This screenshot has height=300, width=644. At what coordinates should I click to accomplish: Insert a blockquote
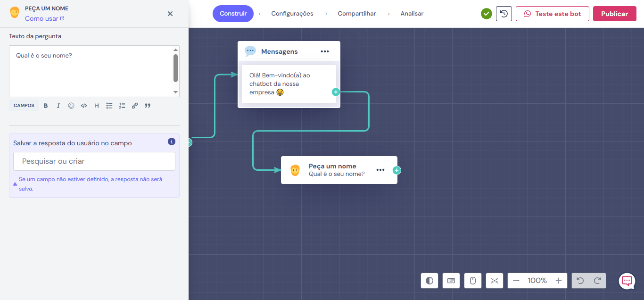(148, 106)
